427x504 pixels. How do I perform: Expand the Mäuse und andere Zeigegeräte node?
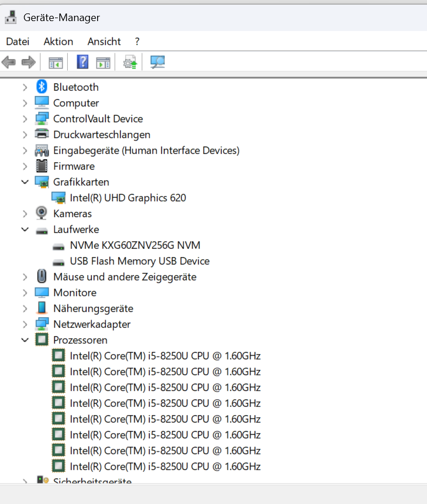tap(25, 277)
